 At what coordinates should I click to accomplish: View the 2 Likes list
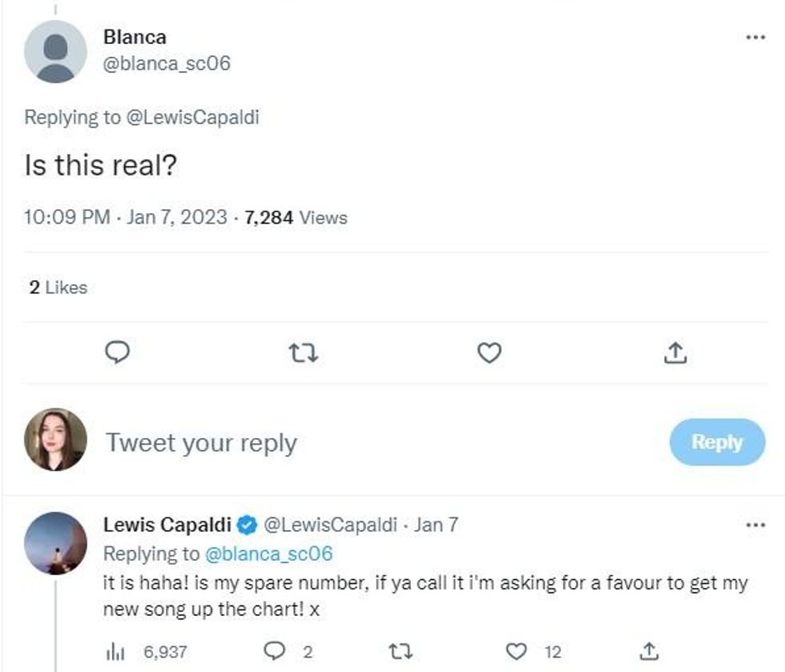(58, 288)
